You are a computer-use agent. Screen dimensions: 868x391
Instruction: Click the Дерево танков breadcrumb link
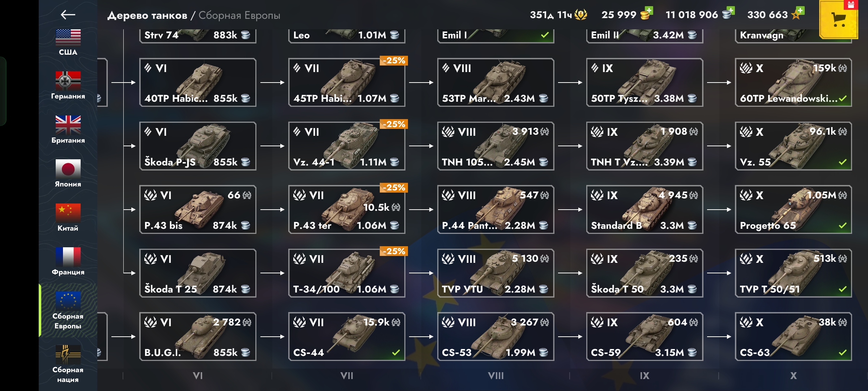coord(147,15)
